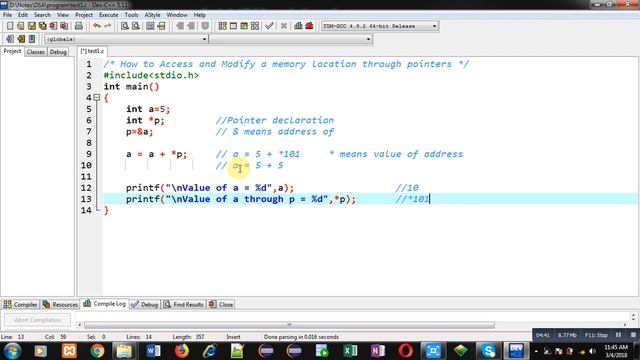This screenshot has height=360, width=640.
Task: Open the Help menu
Action: coord(200,15)
